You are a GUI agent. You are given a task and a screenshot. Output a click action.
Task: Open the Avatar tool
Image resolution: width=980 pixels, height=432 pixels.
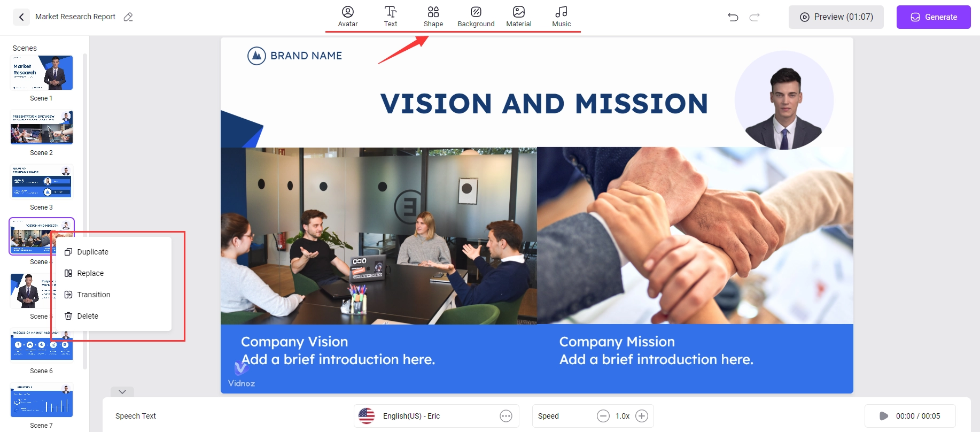[x=347, y=17]
